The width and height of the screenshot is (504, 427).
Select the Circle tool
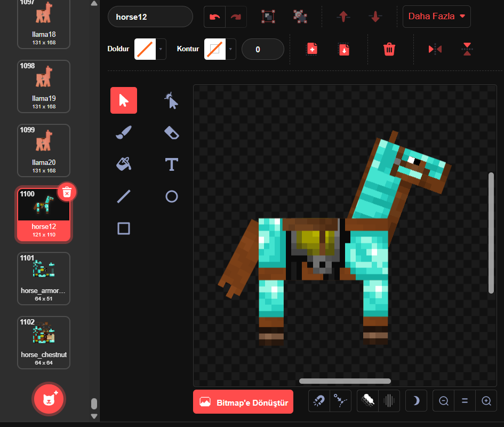[x=171, y=196]
